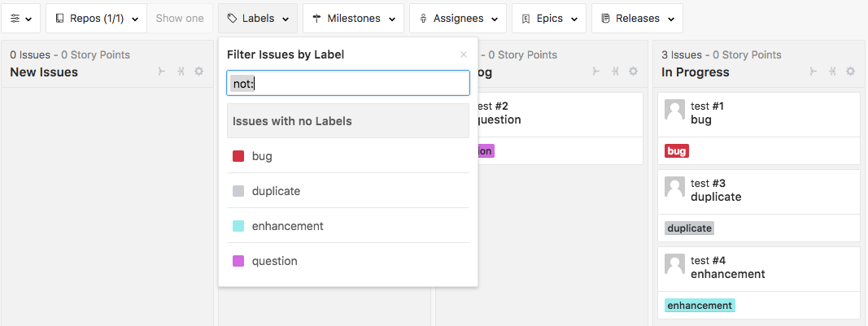Open the New Issues column gear settings

199,72
